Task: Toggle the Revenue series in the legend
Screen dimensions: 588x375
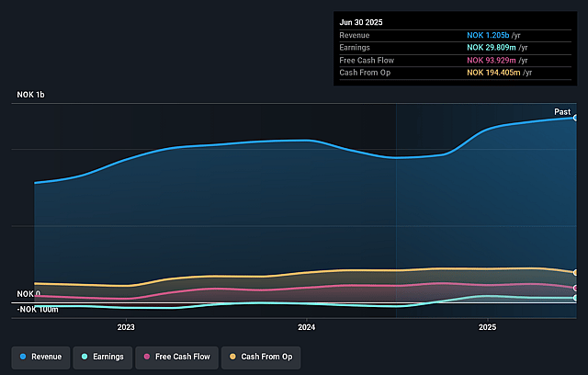Action: point(41,356)
